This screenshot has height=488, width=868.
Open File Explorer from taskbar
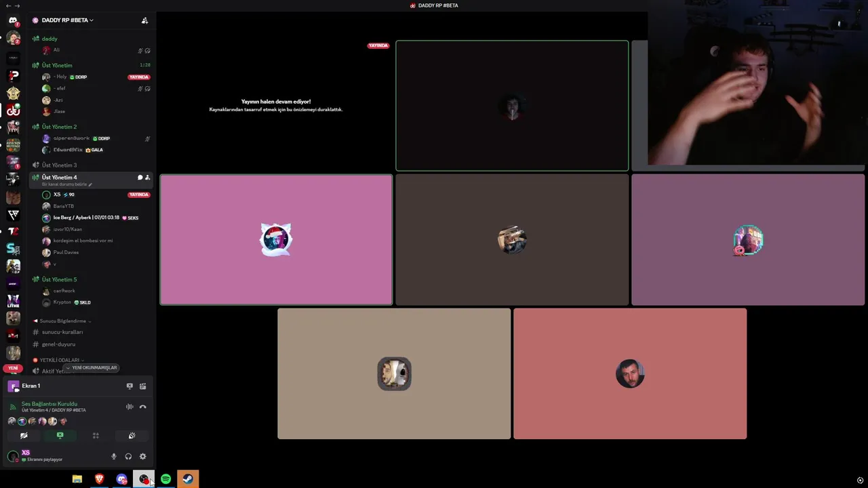pos(77,479)
